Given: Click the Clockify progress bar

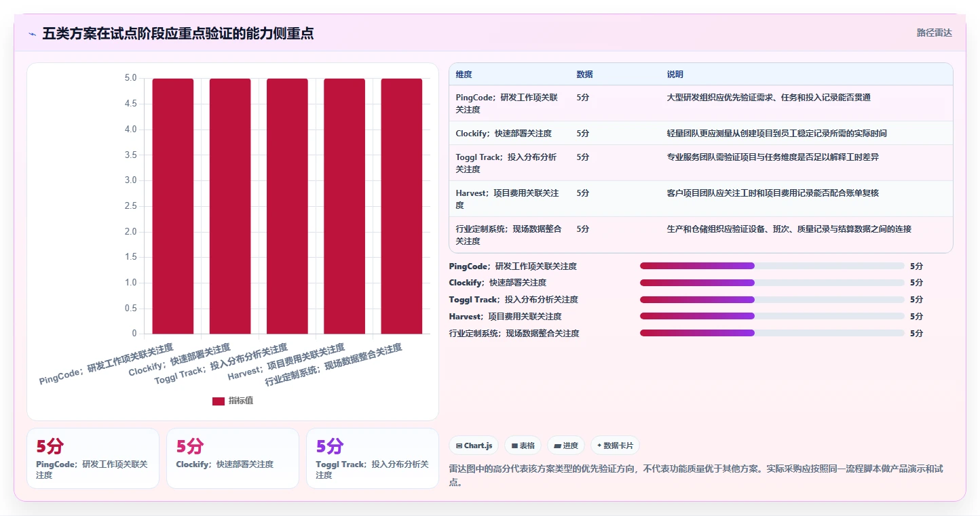Looking at the screenshot, I should coord(772,283).
